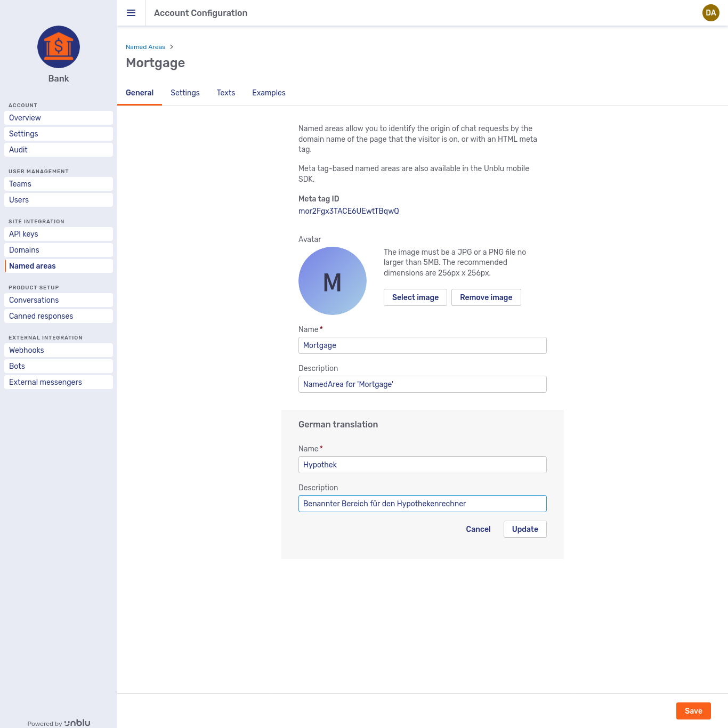Cancel the German translation edit
This screenshot has height=728, width=728.
click(x=478, y=529)
